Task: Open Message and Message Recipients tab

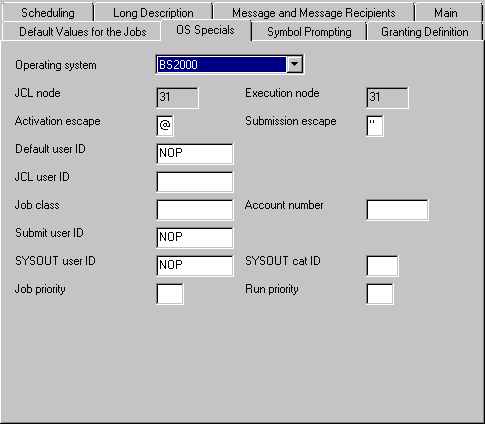Action: click(x=314, y=12)
